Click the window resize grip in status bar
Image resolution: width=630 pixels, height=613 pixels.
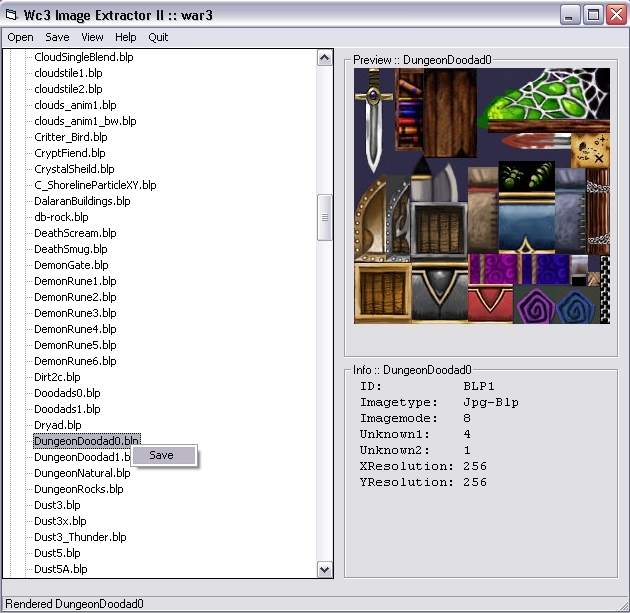tap(624, 605)
